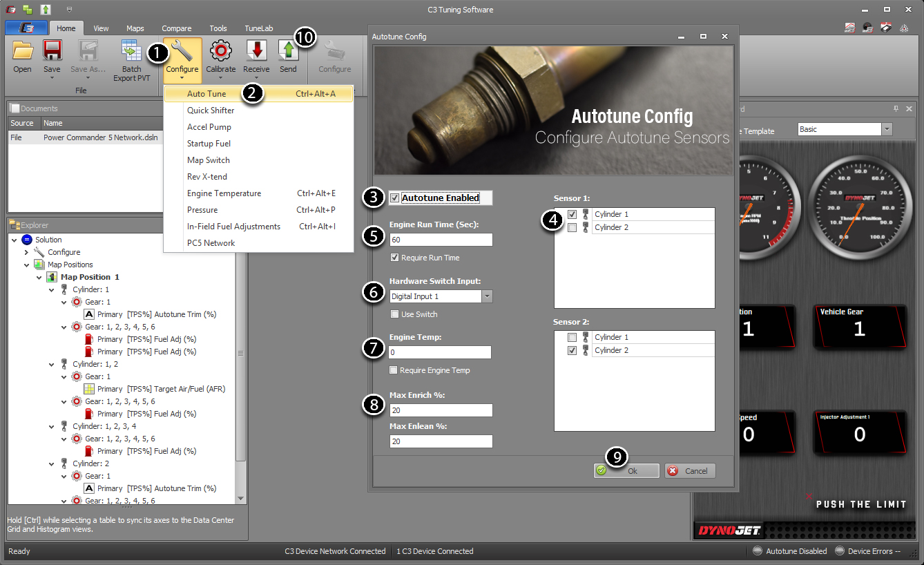Screen dimensions: 924x565
Task: Click the Source column header in Documents
Action: click(24, 123)
